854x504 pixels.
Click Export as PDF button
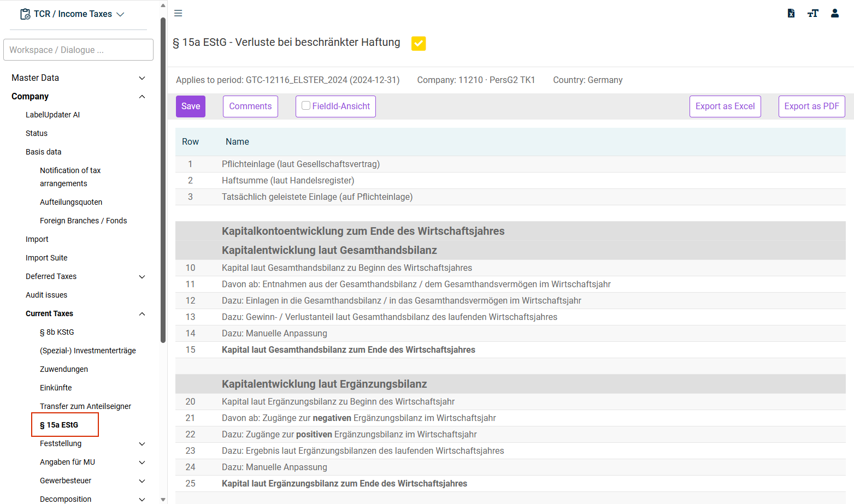coord(811,106)
